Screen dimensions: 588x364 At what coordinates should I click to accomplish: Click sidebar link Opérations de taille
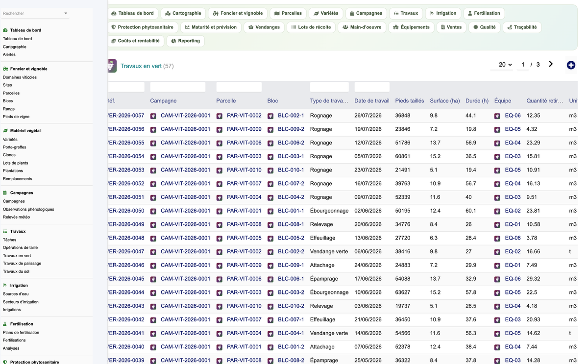(20, 247)
